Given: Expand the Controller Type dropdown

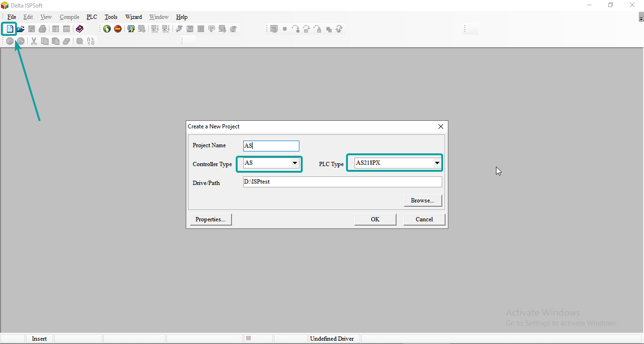Looking at the screenshot, I should click(x=295, y=163).
